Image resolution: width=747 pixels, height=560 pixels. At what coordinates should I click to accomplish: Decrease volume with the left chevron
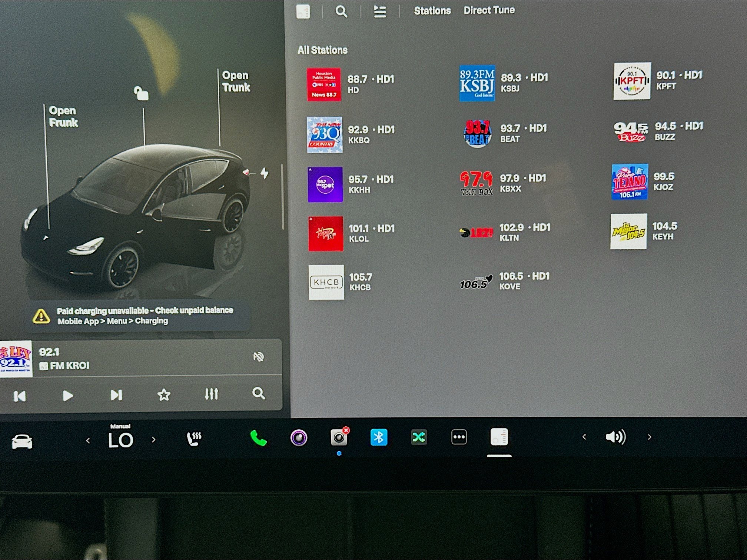click(584, 437)
